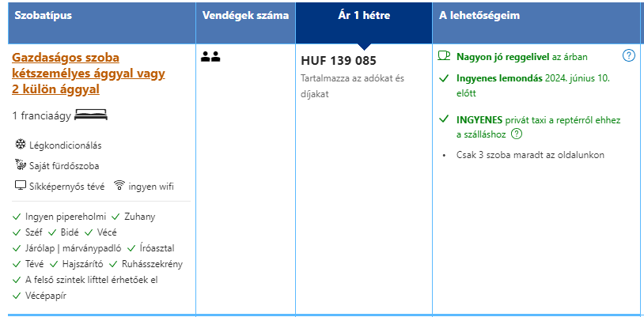Click the Vendégek száma column header
This screenshot has width=644, height=317.
(x=245, y=16)
